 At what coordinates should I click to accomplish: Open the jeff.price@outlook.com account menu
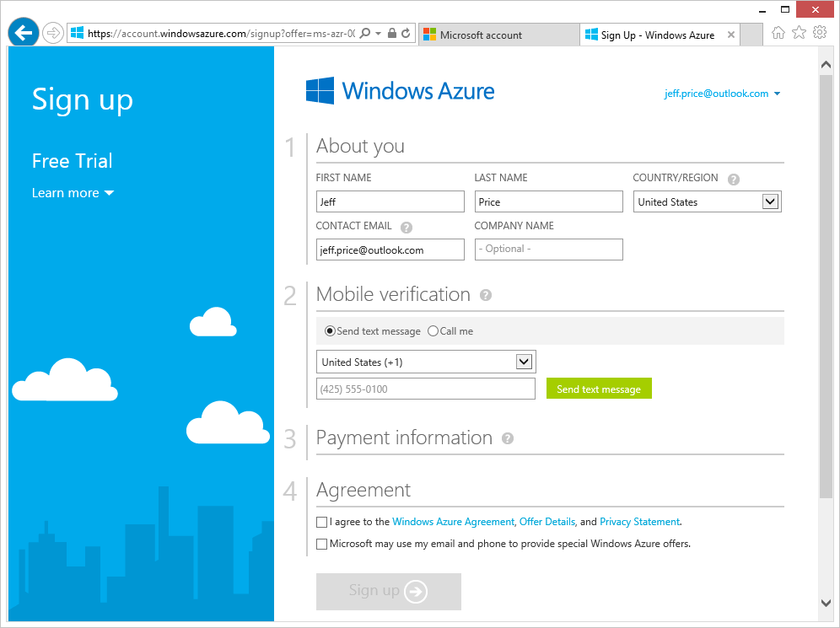722,94
